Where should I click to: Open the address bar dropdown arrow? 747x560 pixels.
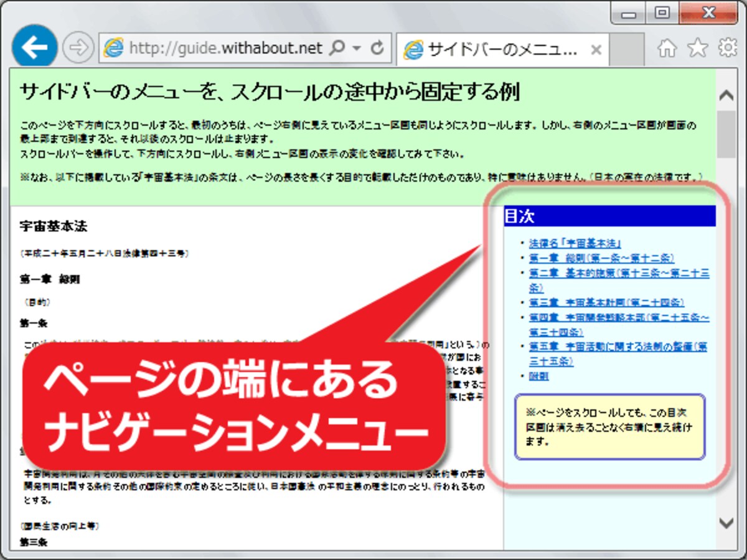[x=357, y=49]
